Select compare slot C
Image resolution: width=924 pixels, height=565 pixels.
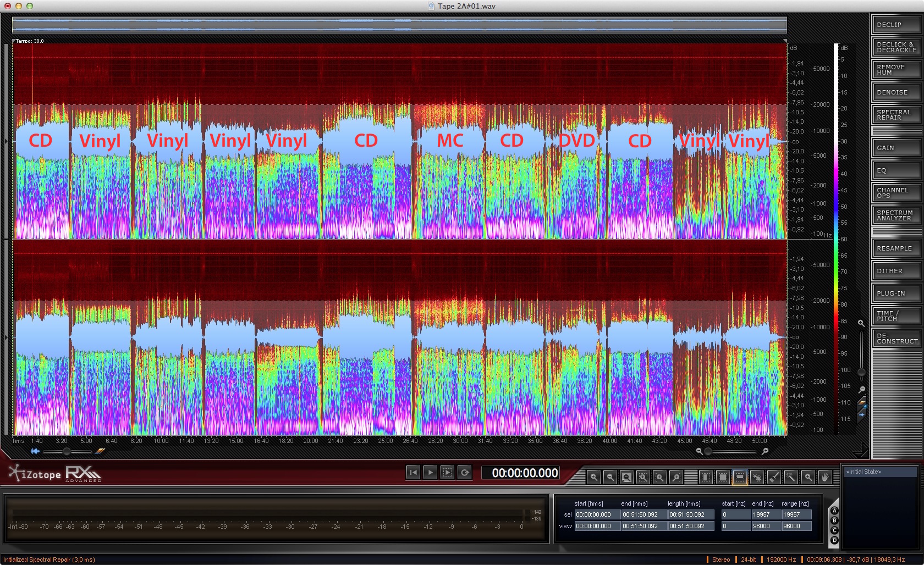point(834,531)
